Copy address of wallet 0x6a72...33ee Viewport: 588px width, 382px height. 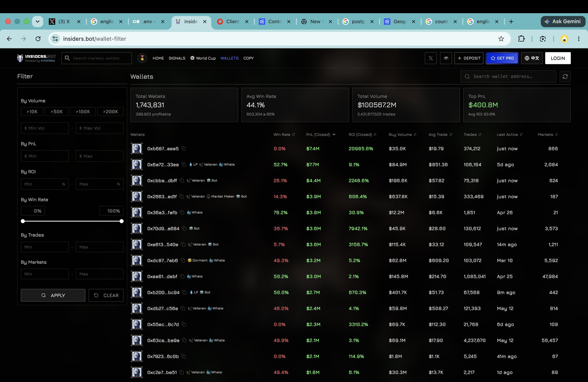pyautogui.click(x=184, y=165)
